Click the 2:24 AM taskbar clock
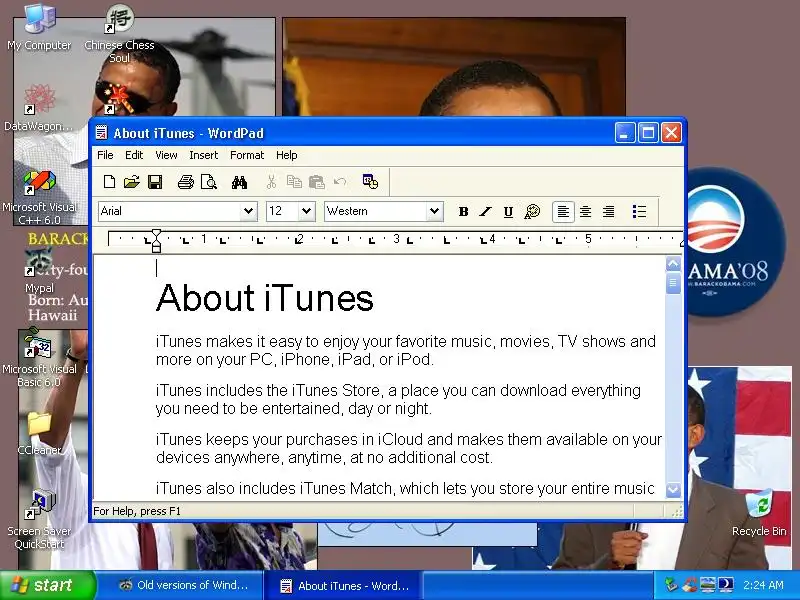 (x=763, y=585)
